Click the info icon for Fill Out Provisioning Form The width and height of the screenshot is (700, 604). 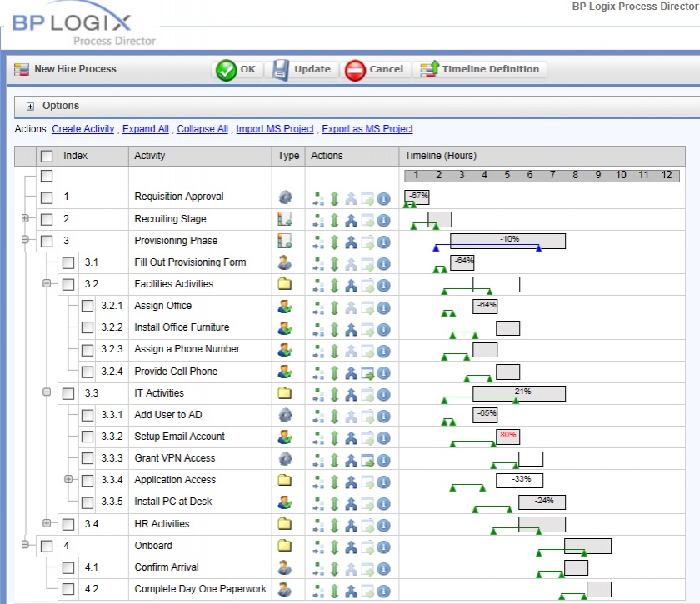(x=383, y=264)
